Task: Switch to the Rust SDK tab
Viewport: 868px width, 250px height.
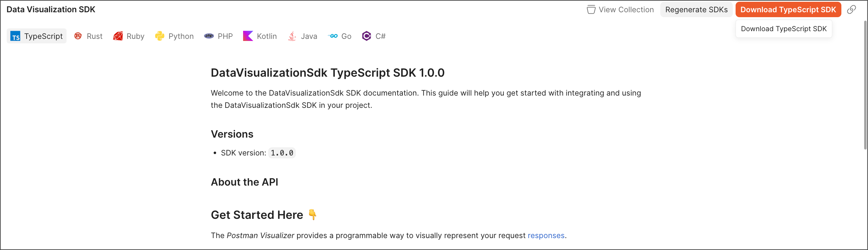Action: (88, 36)
